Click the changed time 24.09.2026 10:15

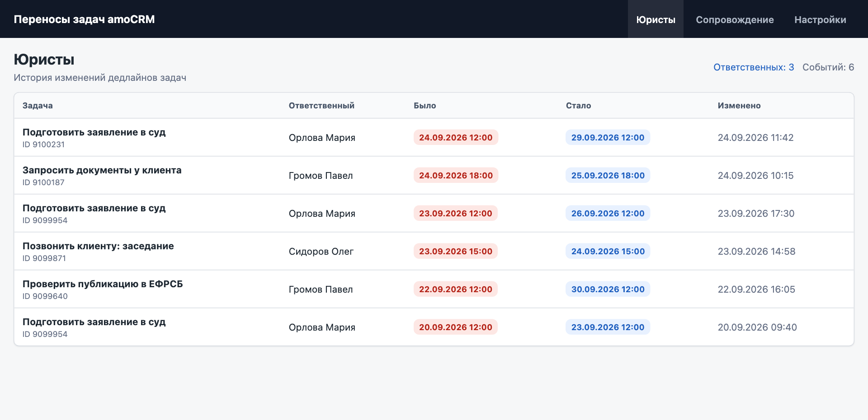tap(755, 176)
